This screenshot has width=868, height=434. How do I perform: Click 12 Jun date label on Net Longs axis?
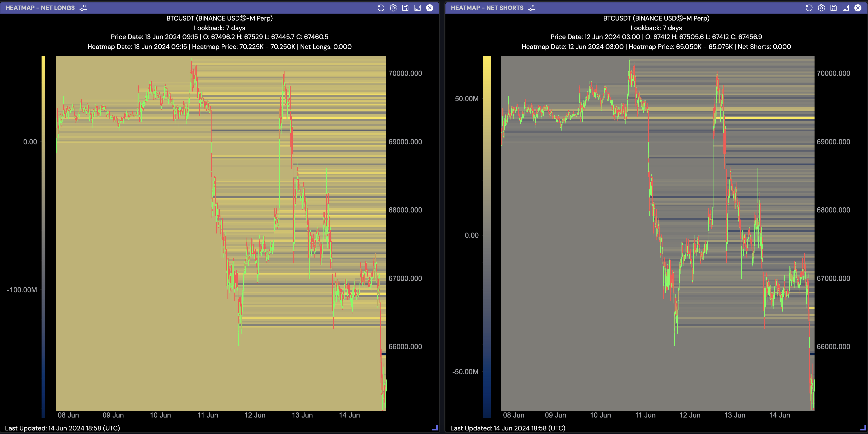(x=255, y=415)
